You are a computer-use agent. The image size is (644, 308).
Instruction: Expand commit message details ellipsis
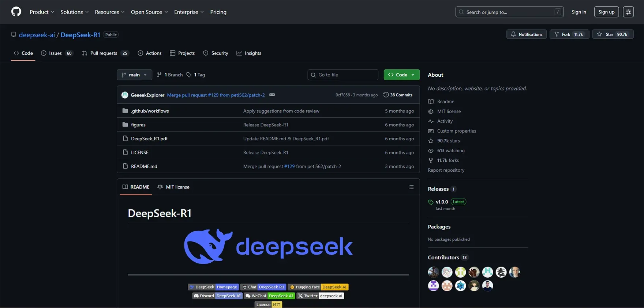point(272,95)
